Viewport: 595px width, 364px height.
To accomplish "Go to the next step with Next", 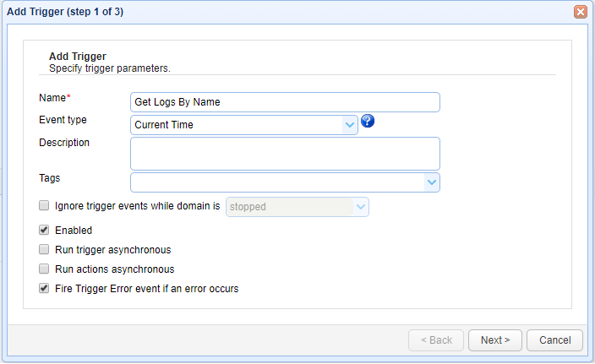I will tap(494, 340).
